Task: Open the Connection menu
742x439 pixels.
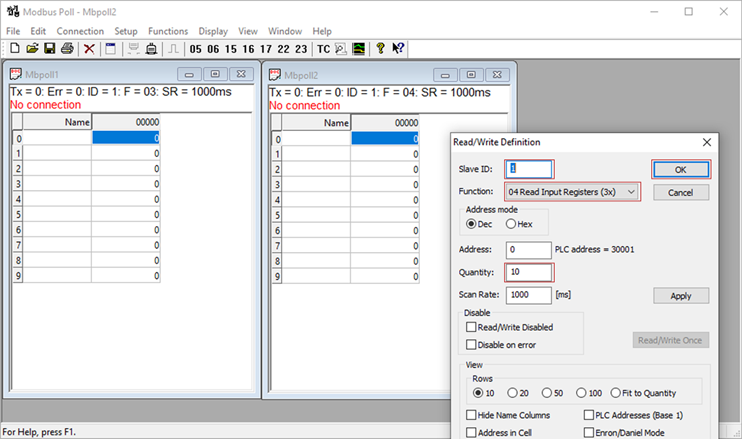Action: [80, 31]
